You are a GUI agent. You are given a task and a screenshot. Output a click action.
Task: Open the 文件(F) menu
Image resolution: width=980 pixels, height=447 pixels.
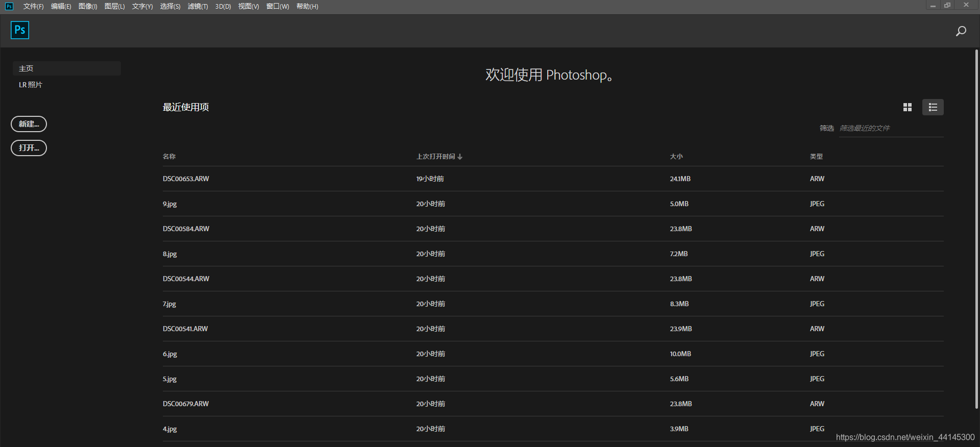[33, 6]
